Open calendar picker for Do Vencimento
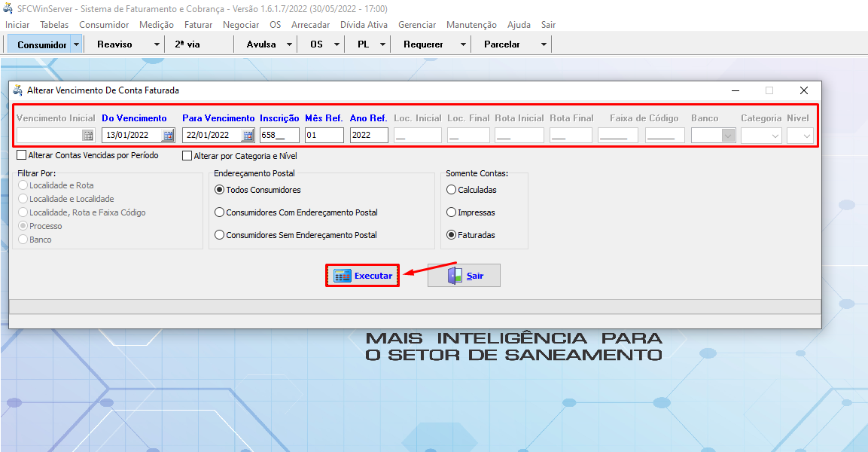The image size is (868, 452). 168,136
